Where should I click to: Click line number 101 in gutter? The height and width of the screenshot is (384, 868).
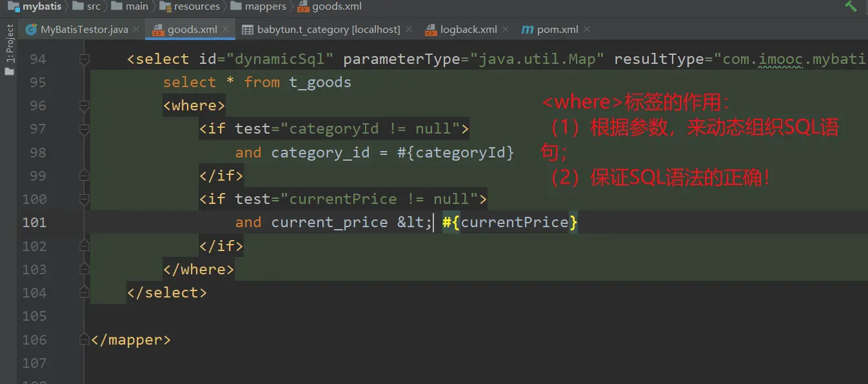pos(34,223)
